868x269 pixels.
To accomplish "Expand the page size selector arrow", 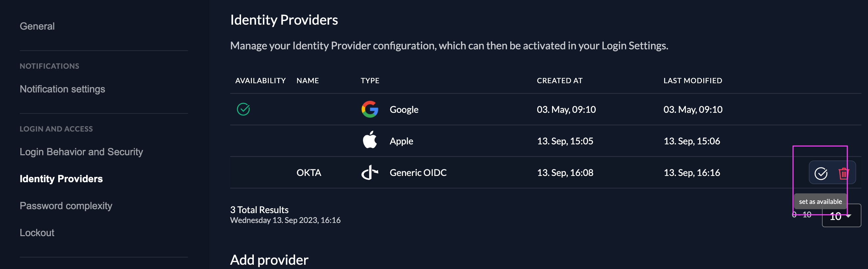I will pyautogui.click(x=849, y=216).
